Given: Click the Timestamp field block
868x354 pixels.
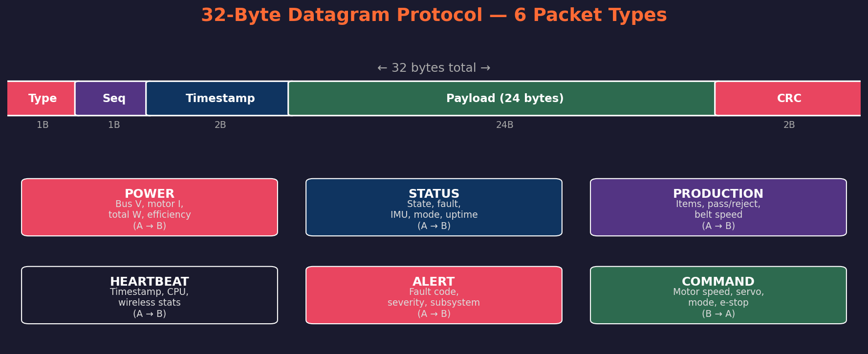Looking at the screenshot, I should pyautogui.click(x=220, y=99).
